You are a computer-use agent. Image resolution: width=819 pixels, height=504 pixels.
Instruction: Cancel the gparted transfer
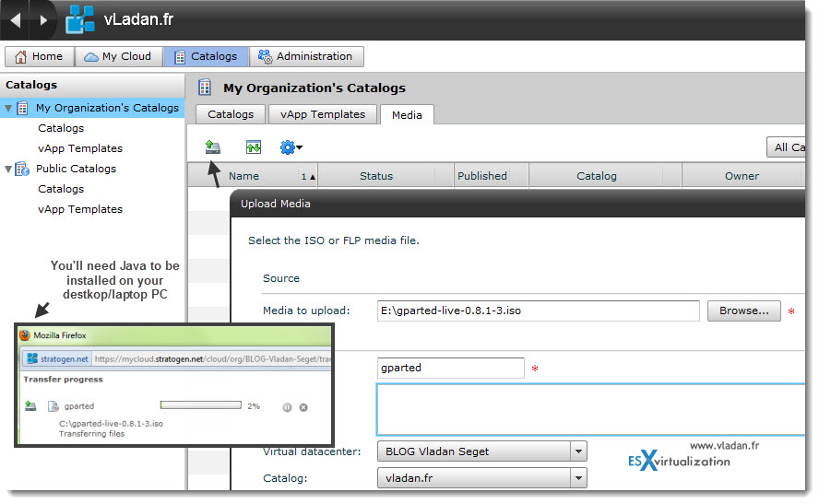coord(303,407)
